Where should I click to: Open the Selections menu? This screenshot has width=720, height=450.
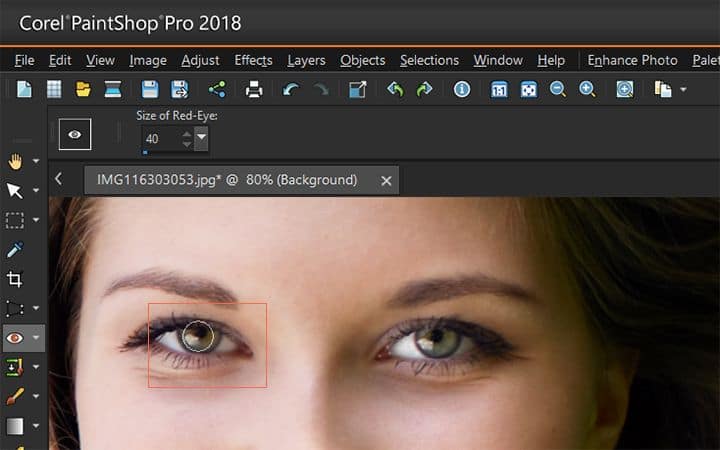point(429,60)
